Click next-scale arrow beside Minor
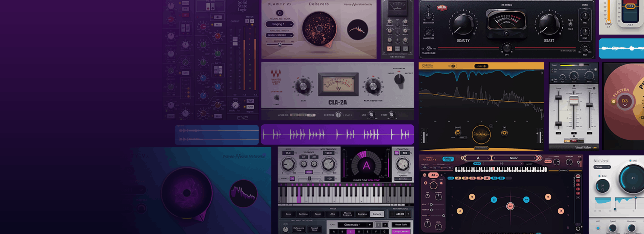The width and height of the screenshot is (644, 234). pyautogui.click(x=535, y=158)
